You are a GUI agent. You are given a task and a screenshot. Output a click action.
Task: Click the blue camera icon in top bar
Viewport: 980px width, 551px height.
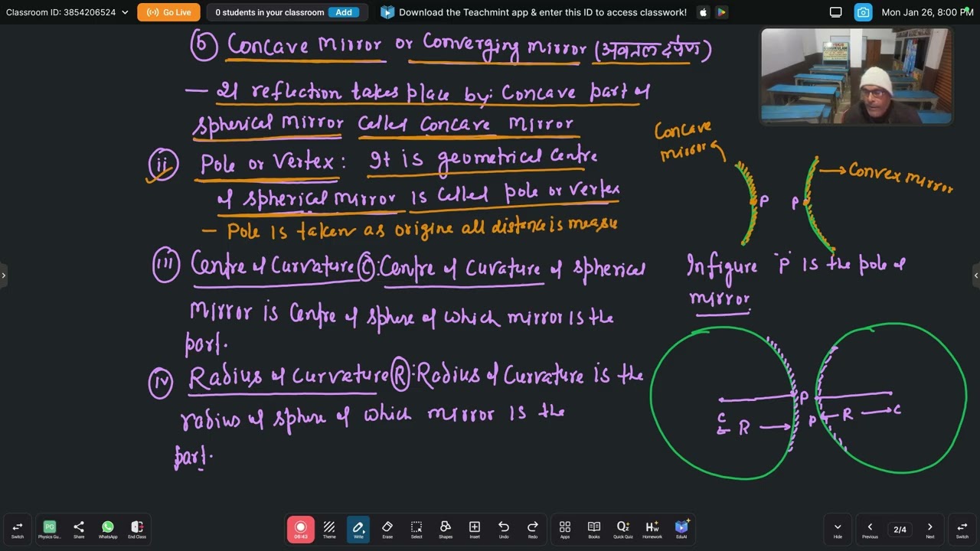(x=863, y=12)
